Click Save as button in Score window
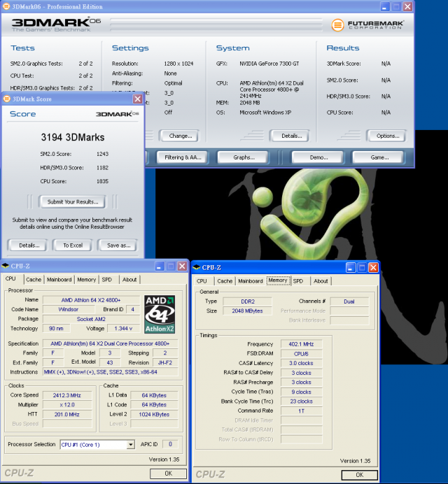Image resolution: width=448 pixels, height=484 pixels. click(118, 245)
